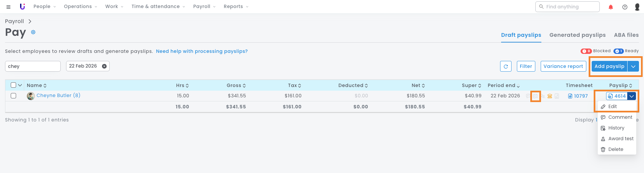This screenshot has height=173, width=644.
Task: Expand the Add payslip dropdown arrow
Action: point(633,66)
